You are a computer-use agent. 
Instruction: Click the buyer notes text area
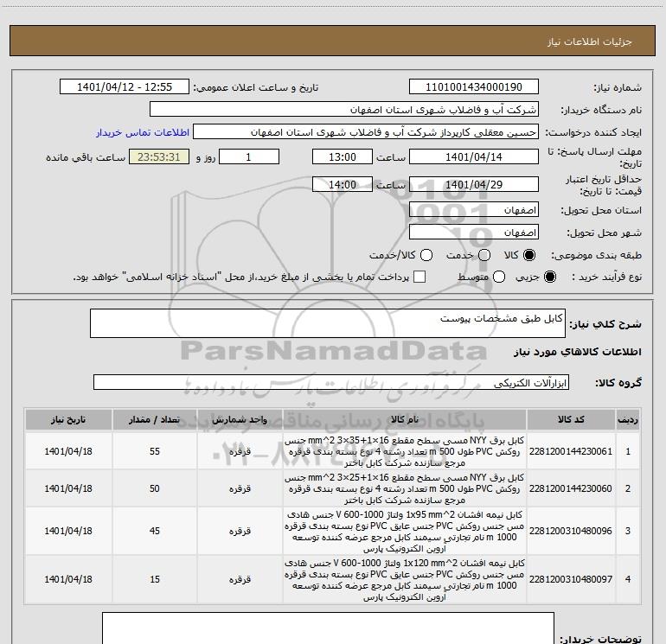328,628
